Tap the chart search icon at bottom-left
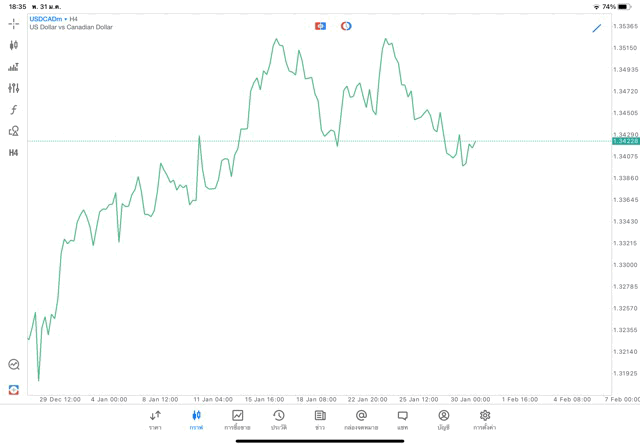This screenshot has width=640, height=447. 13,365
